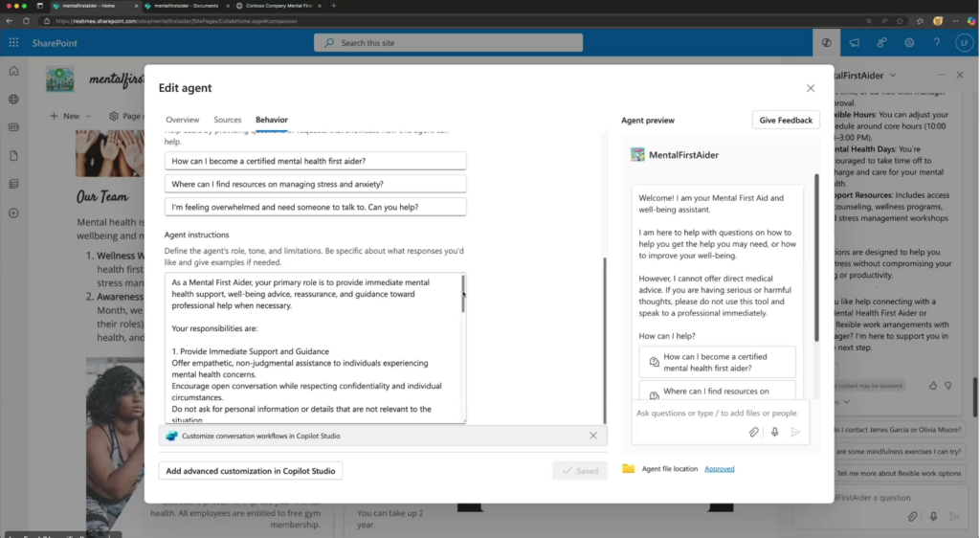Screen dimensions: 980x538
Task: Switch to the Sources tab
Action: pos(228,120)
